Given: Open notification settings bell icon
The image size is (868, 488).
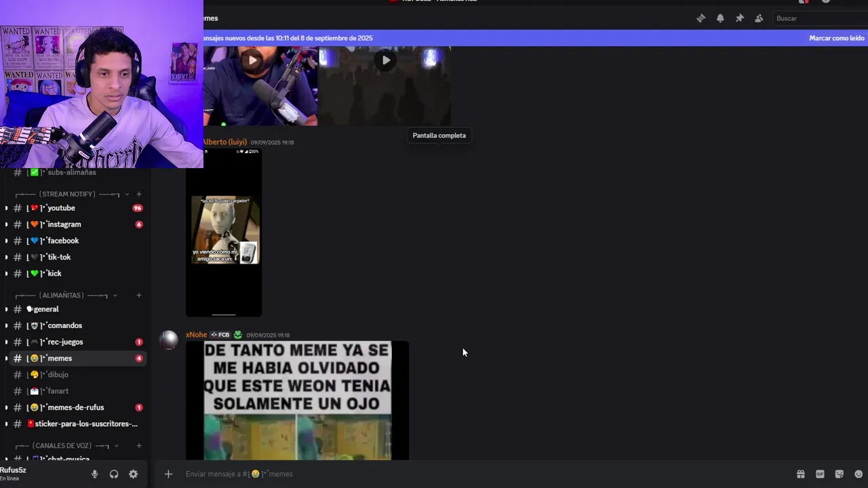Looking at the screenshot, I should (x=720, y=18).
